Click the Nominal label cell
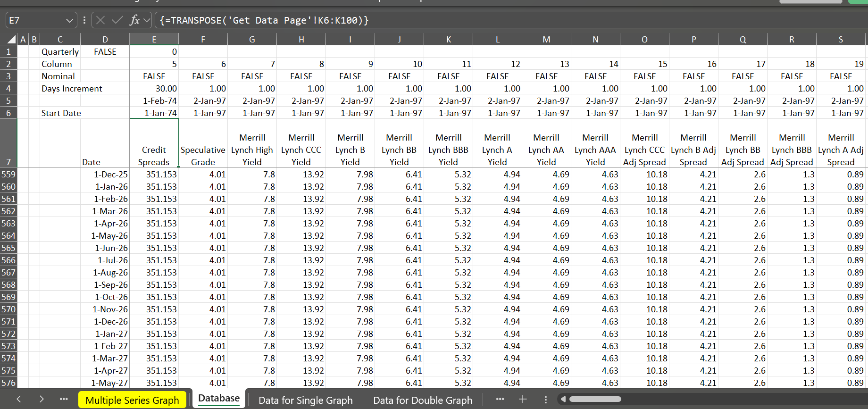This screenshot has height=409, width=868. 60,76
